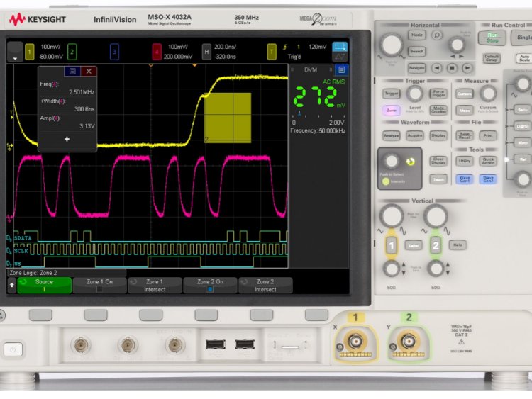Click the left front USB port
This screenshot has height=399, width=532.
pos(215,344)
